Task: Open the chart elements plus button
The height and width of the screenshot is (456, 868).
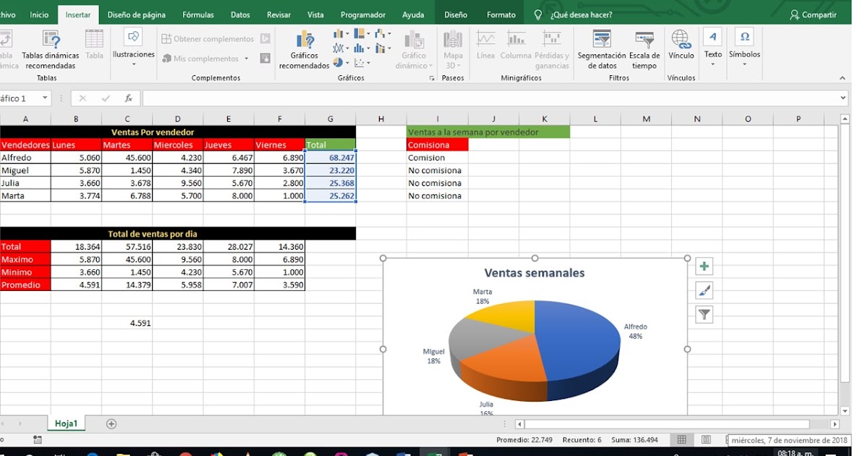Action: click(x=703, y=266)
